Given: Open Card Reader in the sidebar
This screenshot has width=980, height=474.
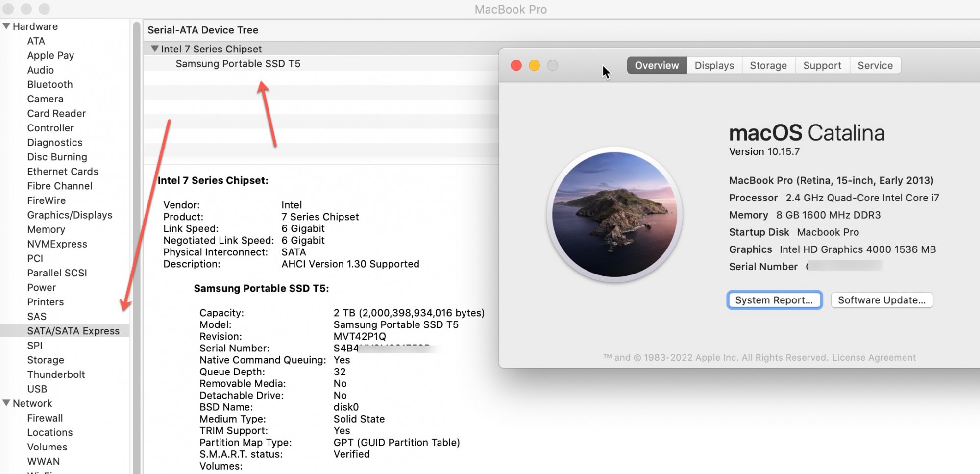Looking at the screenshot, I should click(x=56, y=113).
